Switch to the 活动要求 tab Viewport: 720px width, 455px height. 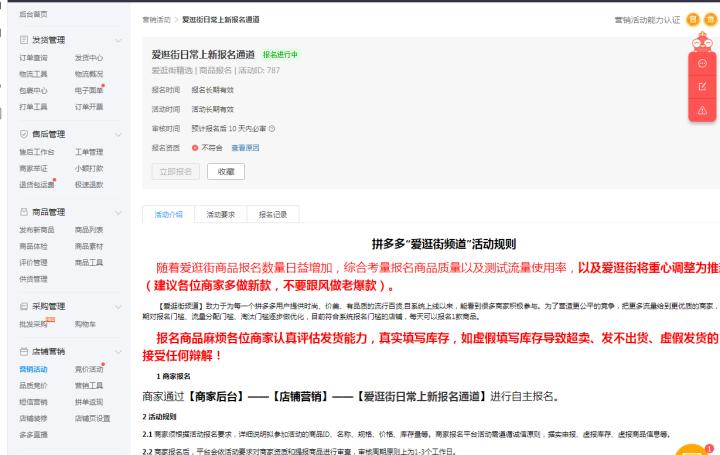(x=221, y=214)
